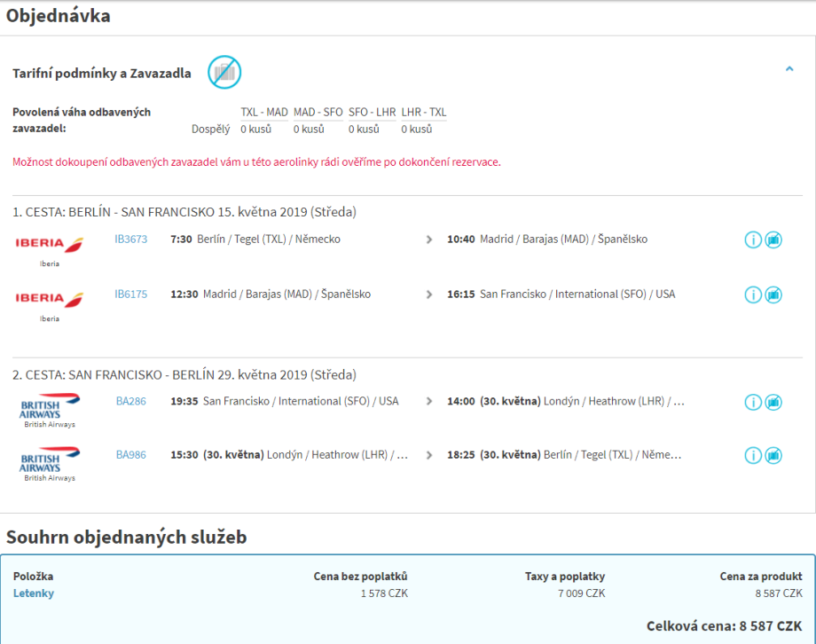Viewport: 816px width, 644px height.
Task: Collapse the Tarifní podmínky a Zavazadla section
Action: tap(789, 68)
